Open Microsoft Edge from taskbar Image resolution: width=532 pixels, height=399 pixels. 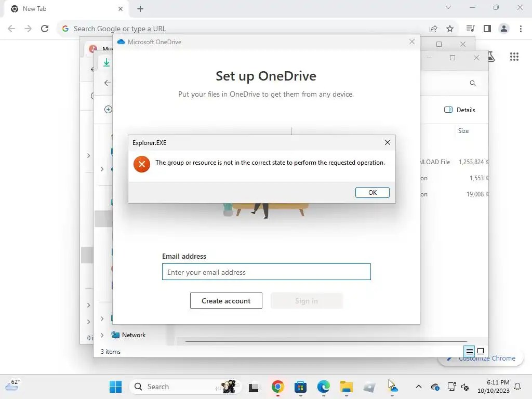323,387
